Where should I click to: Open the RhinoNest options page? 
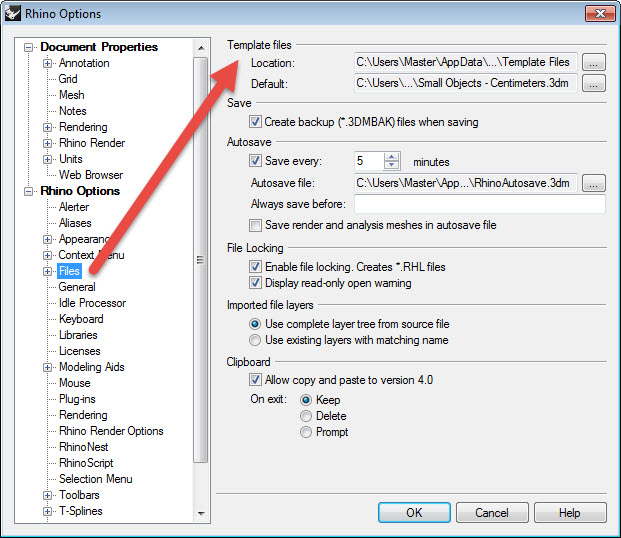pyautogui.click(x=84, y=447)
